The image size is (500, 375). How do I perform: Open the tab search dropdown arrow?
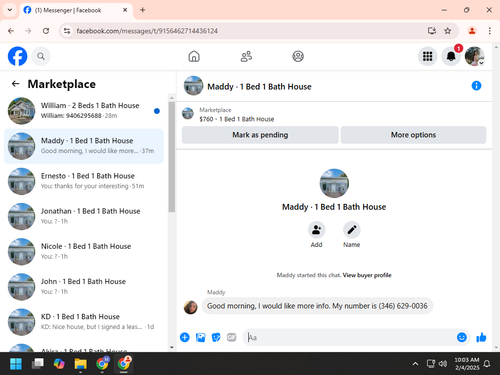tap(10, 10)
